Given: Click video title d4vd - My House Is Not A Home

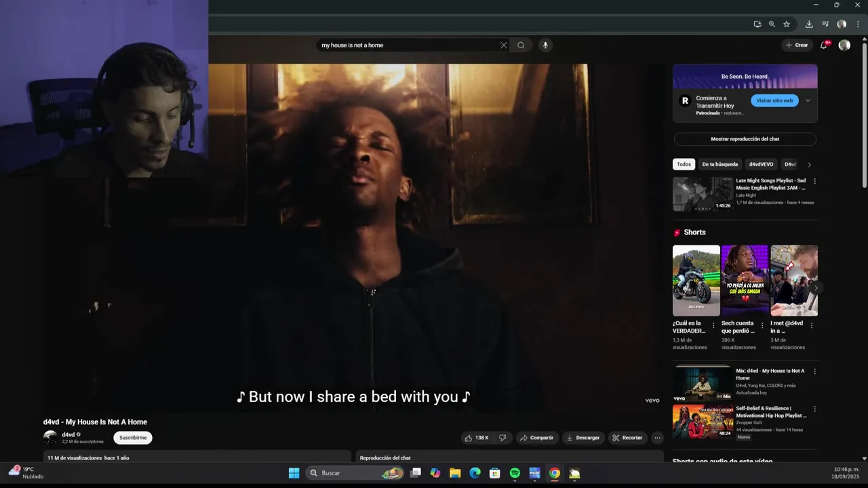Looking at the screenshot, I should [x=95, y=422].
